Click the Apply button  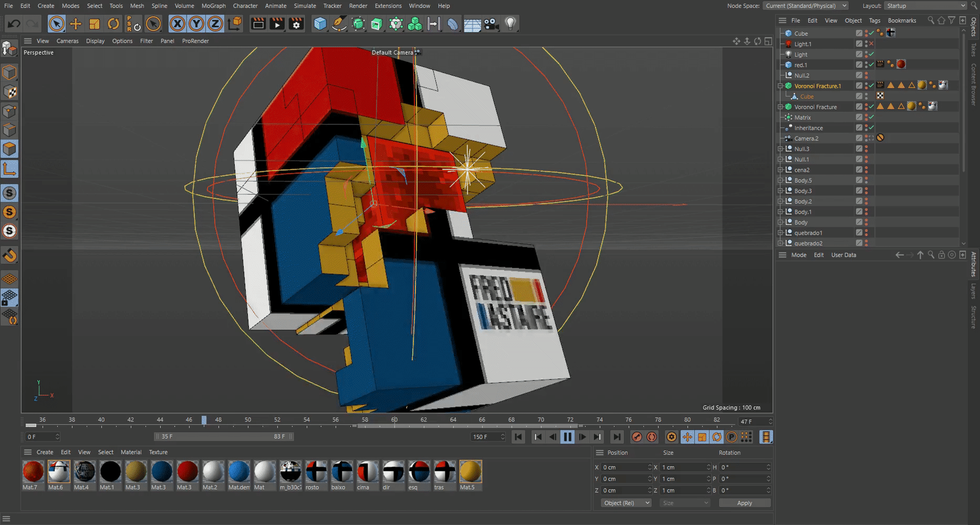pyautogui.click(x=744, y=503)
